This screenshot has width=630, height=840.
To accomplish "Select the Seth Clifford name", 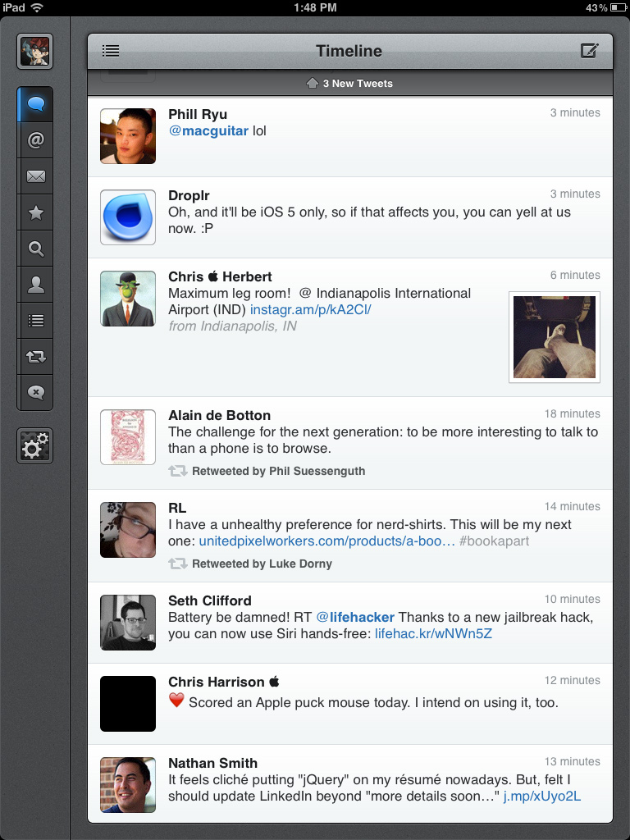I will pos(210,601).
